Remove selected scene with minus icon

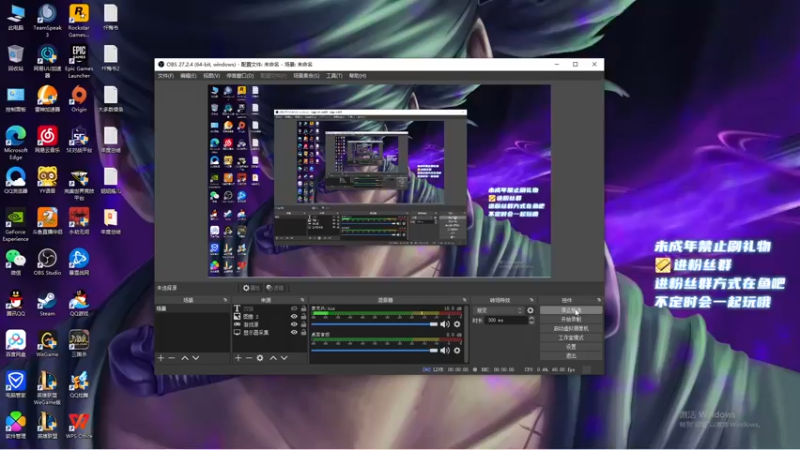[x=171, y=357]
